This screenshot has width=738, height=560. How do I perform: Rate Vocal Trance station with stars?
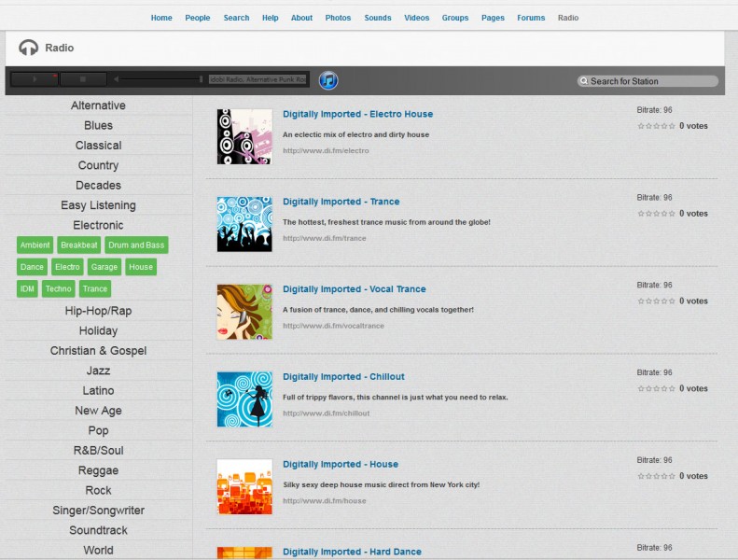pyautogui.click(x=656, y=301)
